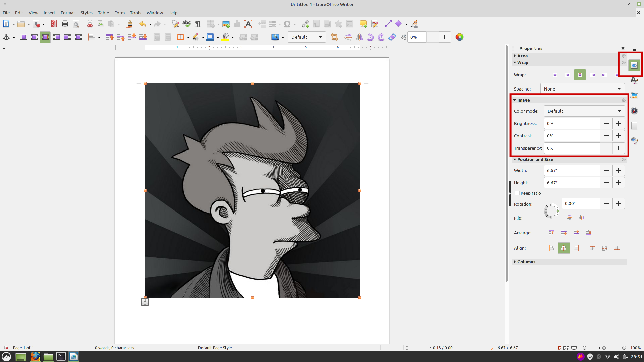The image size is (644, 362).
Task: Decrease the image Contrast value
Action: 606,136
